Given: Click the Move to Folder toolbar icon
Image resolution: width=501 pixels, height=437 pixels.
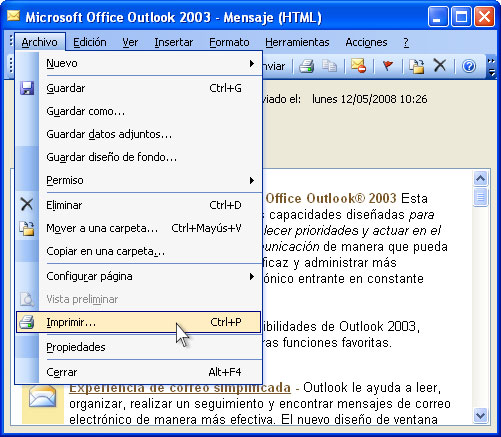Looking at the screenshot, I should tap(416, 66).
